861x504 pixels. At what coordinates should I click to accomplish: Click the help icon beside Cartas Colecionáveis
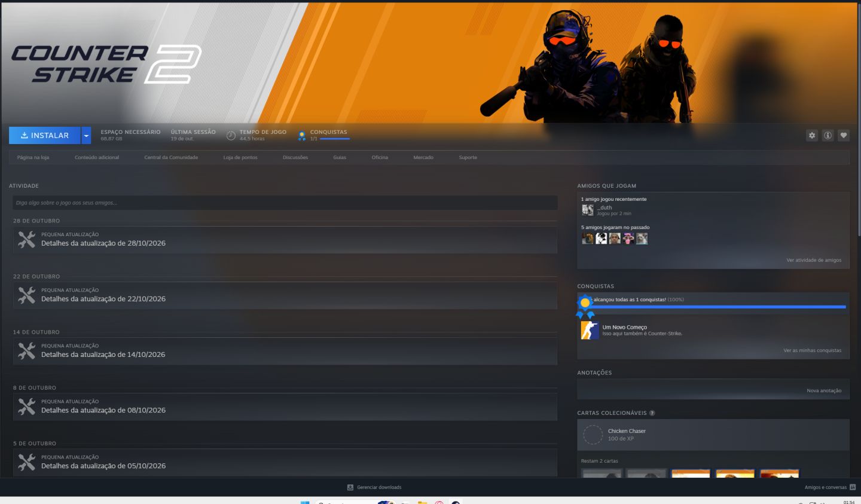click(652, 413)
